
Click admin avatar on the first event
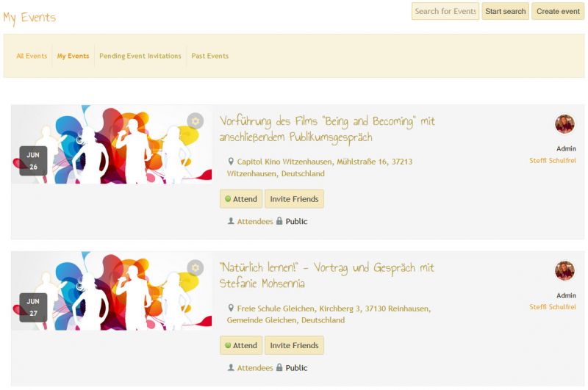564,124
